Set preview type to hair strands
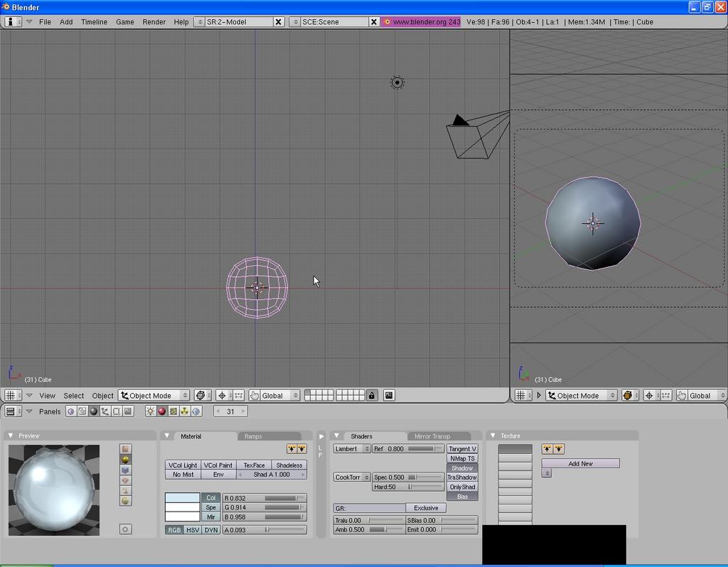Viewport: 728px width, 567px height. (125, 491)
